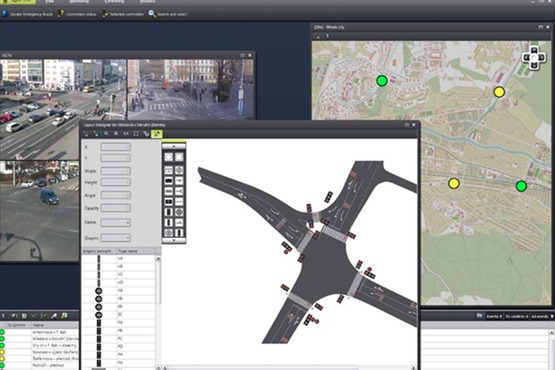Image resolution: width=555 pixels, height=370 pixels.
Task: Click link icon in Layout Designer toolbar
Action: point(146,133)
